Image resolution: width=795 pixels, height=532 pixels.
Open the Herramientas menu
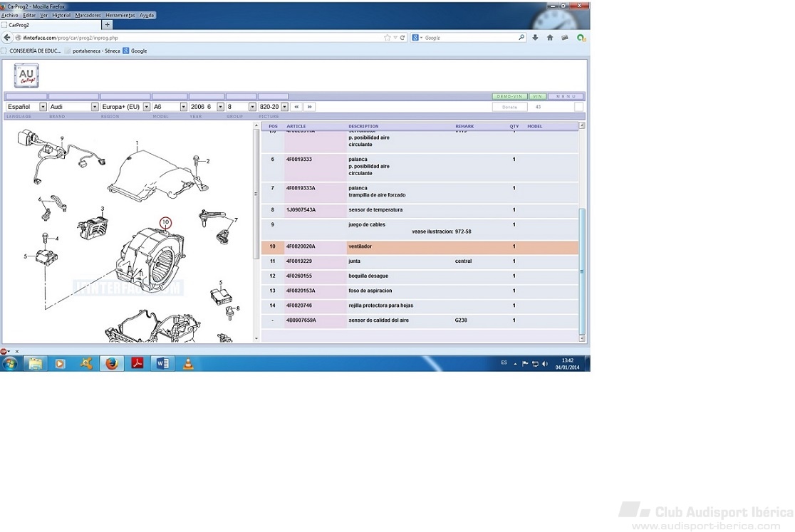(120, 15)
